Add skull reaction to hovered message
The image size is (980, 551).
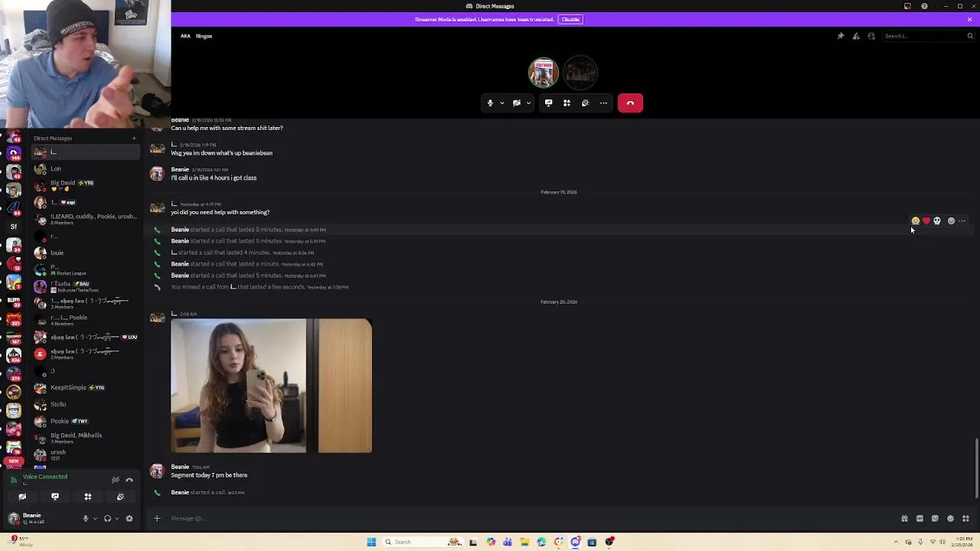(937, 221)
